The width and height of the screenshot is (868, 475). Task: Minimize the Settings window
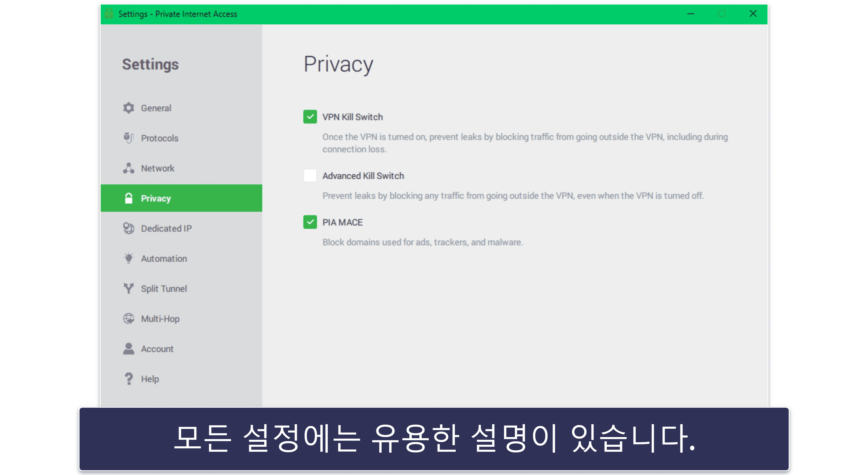(691, 14)
